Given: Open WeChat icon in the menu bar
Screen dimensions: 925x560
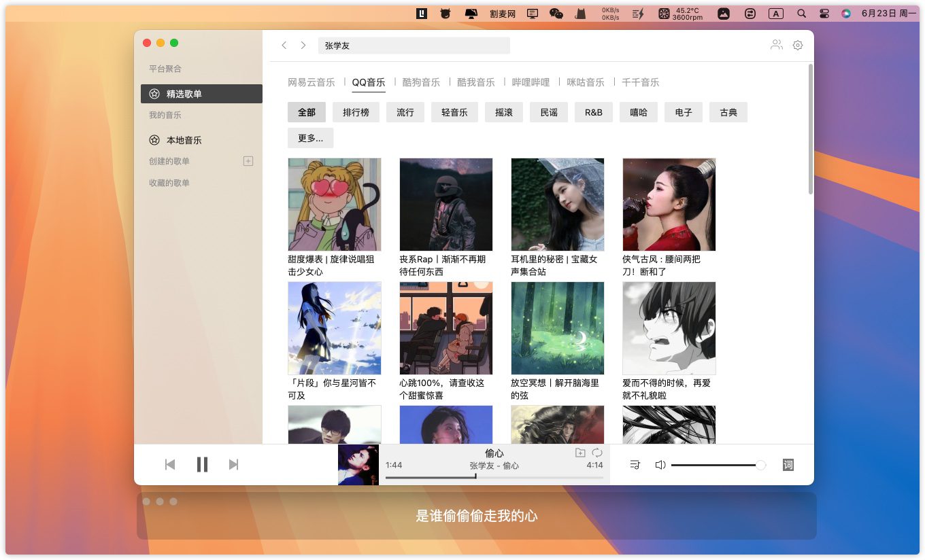Looking at the screenshot, I should 556,13.
